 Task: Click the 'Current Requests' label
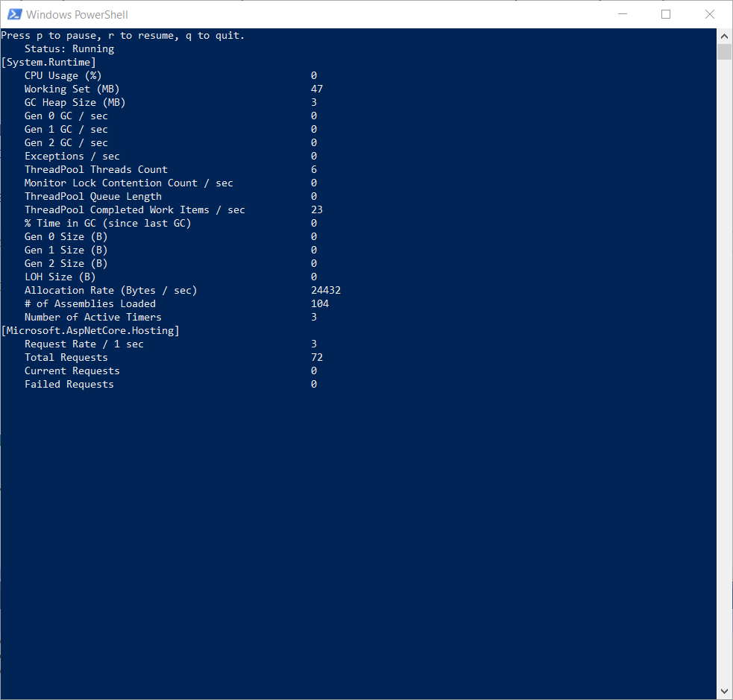(x=72, y=371)
